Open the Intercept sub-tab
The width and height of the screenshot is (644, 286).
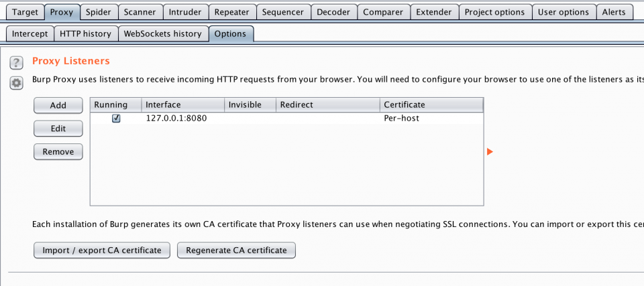tap(30, 33)
